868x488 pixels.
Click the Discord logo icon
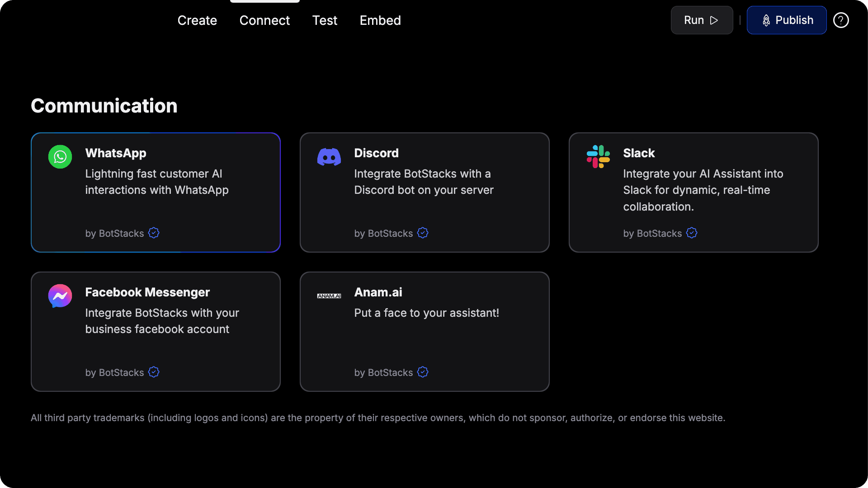[x=329, y=157]
